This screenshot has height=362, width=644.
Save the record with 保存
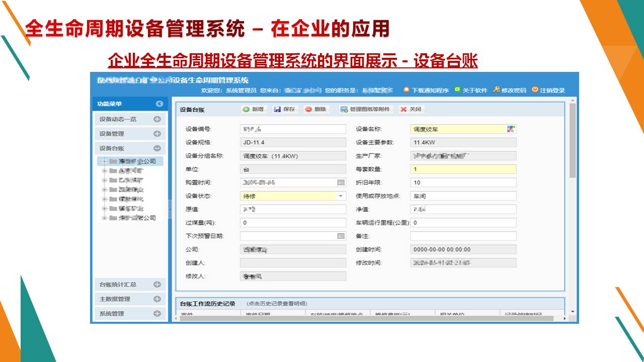[x=285, y=109]
